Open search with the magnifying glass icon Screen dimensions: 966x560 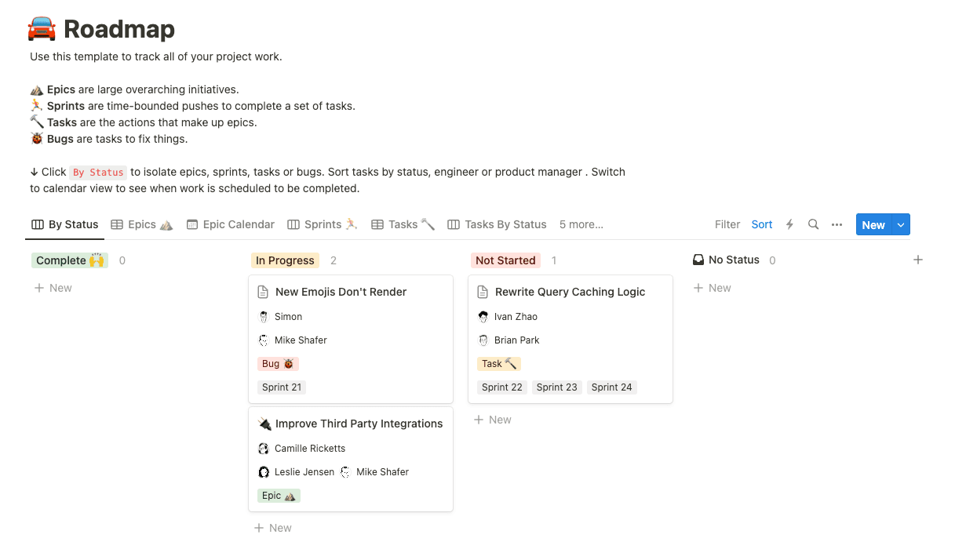(x=813, y=224)
